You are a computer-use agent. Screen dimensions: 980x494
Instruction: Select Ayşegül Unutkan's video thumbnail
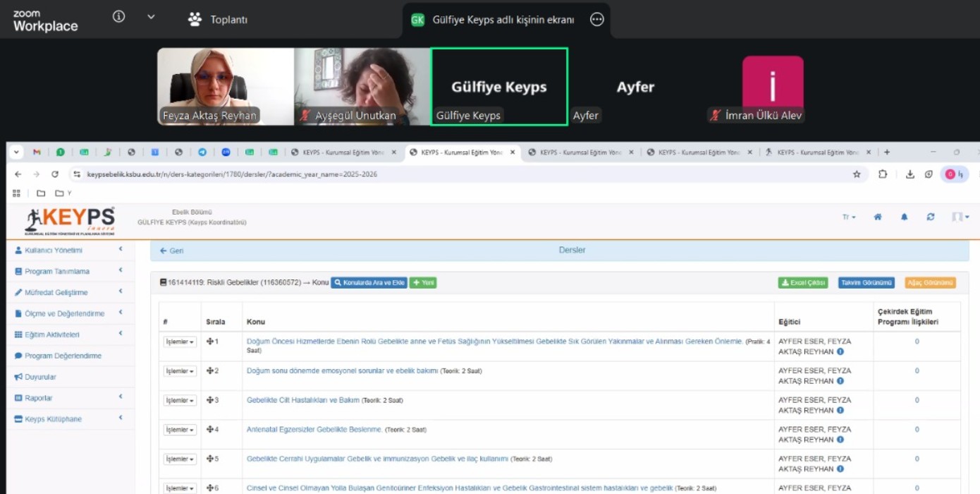click(x=362, y=87)
